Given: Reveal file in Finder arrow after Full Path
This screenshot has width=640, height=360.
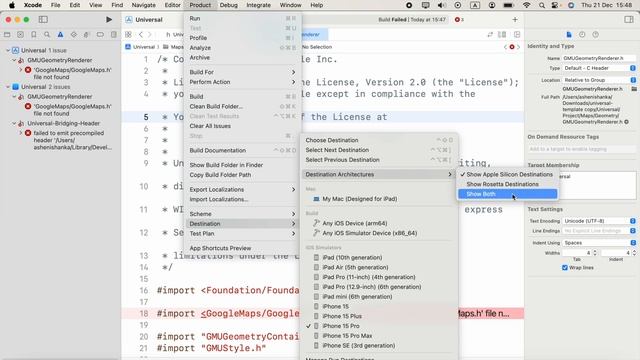Looking at the screenshot, I should pyautogui.click(x=627, y=122).
